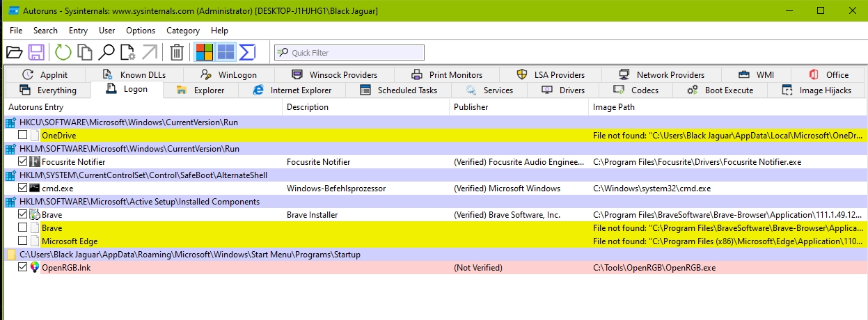Click the Find magnifying glass icon

106,52
